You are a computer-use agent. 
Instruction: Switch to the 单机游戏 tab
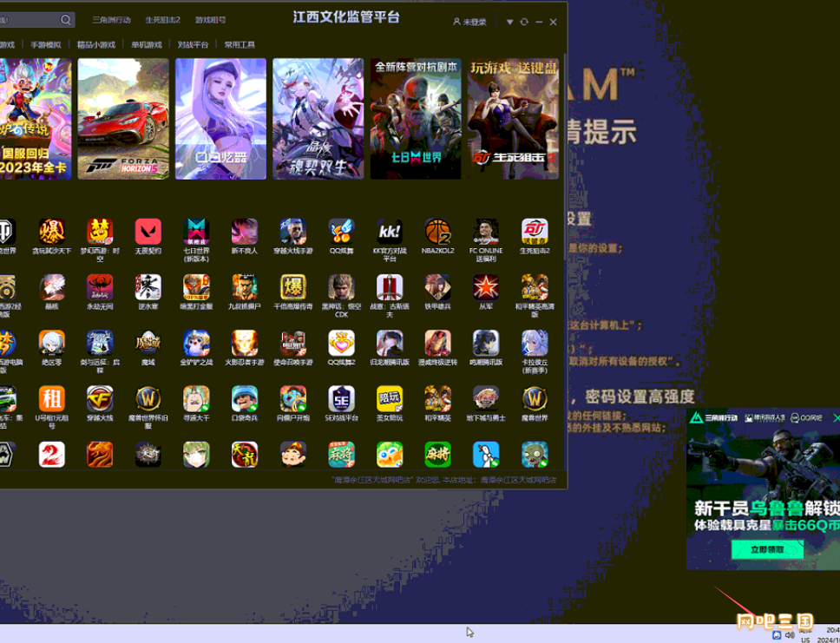pos(147,45)
